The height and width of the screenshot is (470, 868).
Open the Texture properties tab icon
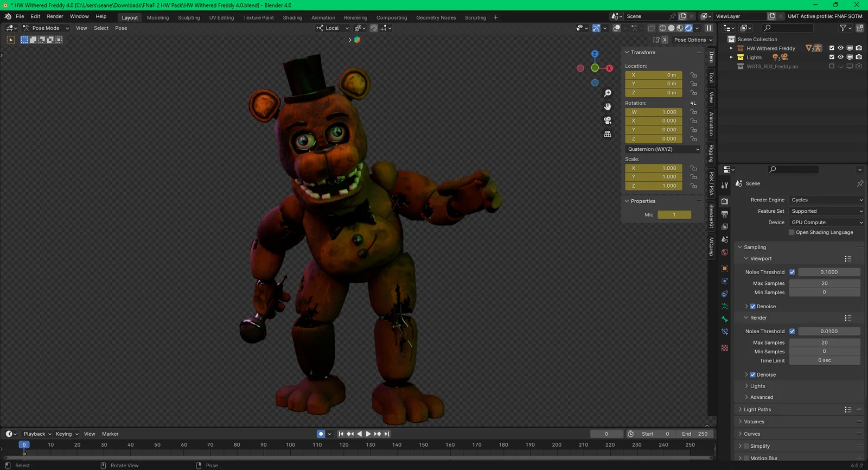725,348
